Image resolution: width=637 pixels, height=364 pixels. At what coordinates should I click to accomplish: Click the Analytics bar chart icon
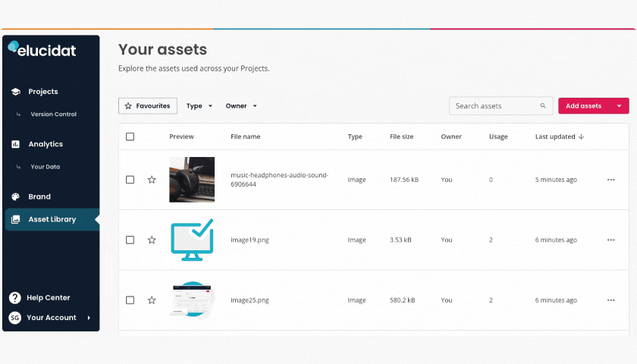click(15, 144)
